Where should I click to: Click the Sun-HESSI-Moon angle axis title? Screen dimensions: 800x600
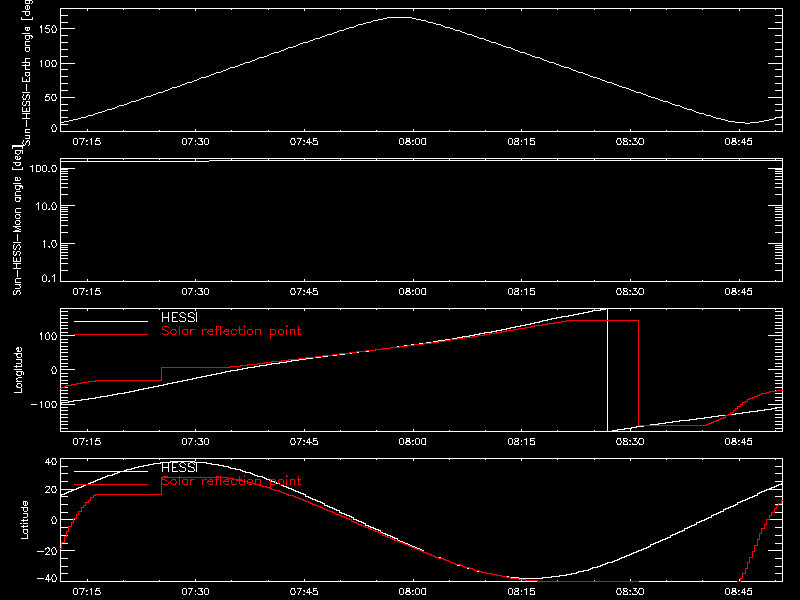(x=17, y=220)
